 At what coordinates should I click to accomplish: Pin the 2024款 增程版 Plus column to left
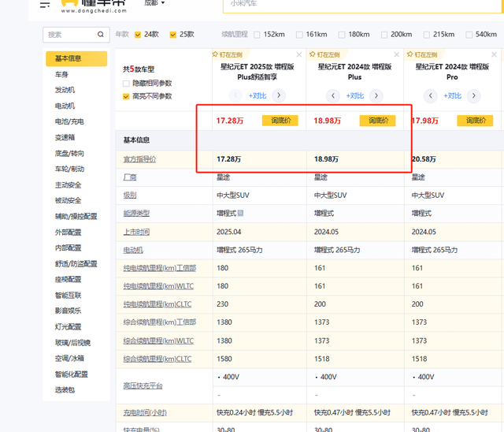pos(324,54)
